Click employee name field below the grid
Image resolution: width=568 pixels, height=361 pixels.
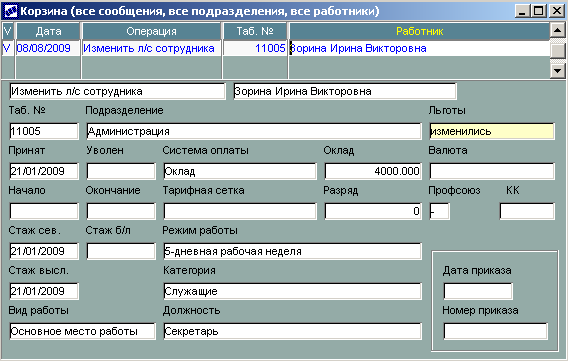pyautogui.click(x=345, y=91)
